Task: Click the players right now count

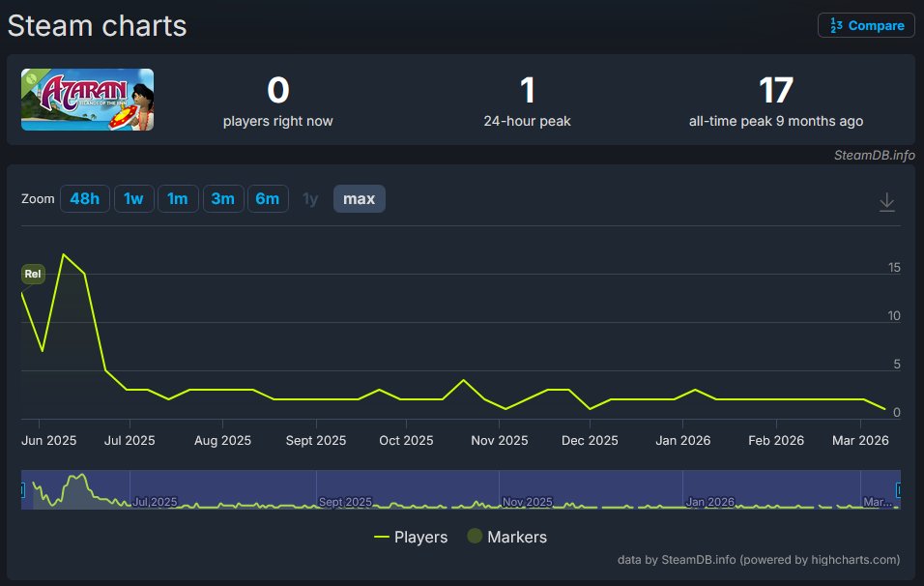Action: pos(278,90)
